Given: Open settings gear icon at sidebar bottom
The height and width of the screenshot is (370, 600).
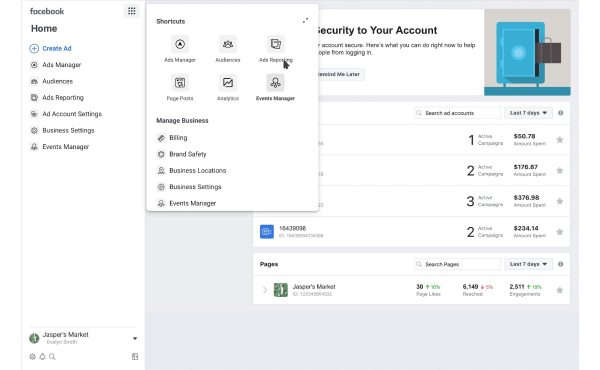Looking at the screenshot, I should 33,357.
